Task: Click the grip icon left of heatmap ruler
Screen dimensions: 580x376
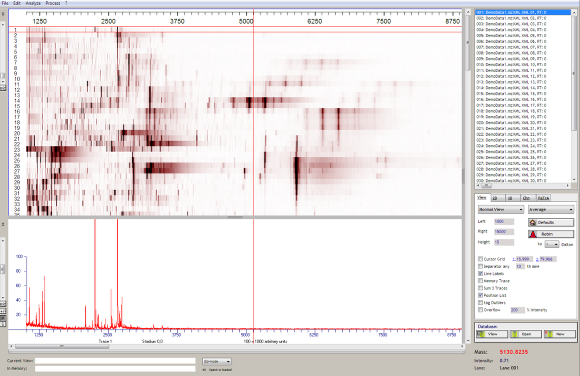Action: coord(3,14)
